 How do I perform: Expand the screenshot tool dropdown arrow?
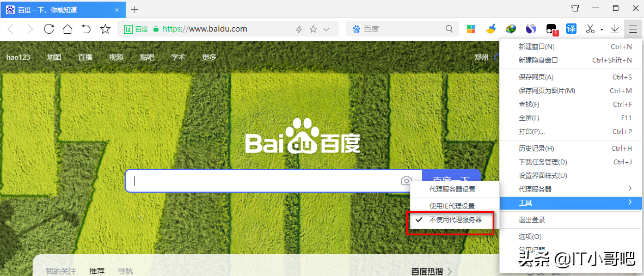[602, 29]
